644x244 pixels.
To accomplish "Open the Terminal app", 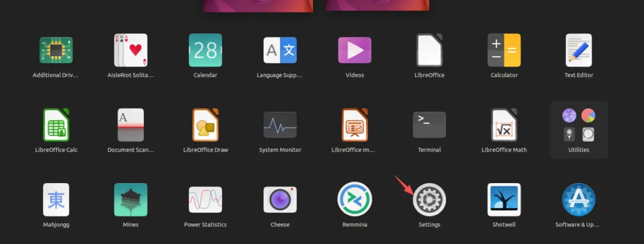I will pyautogui.click(x=429, y=125).
